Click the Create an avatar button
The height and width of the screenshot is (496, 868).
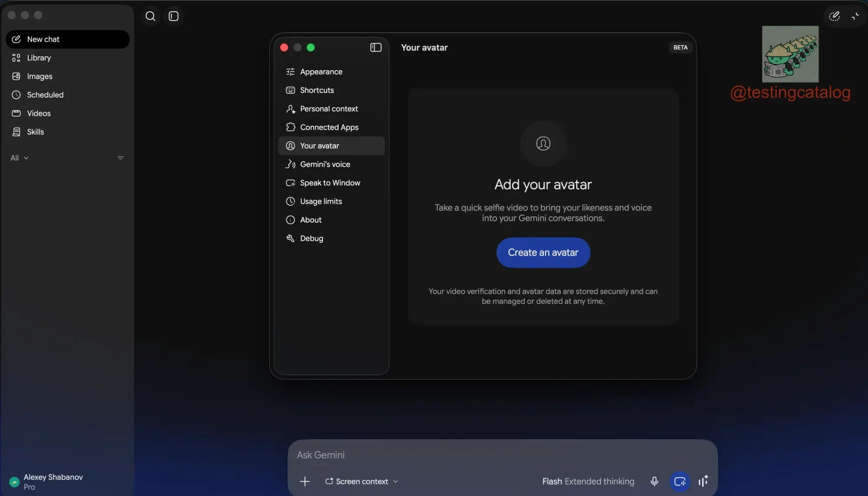point(543,253)
